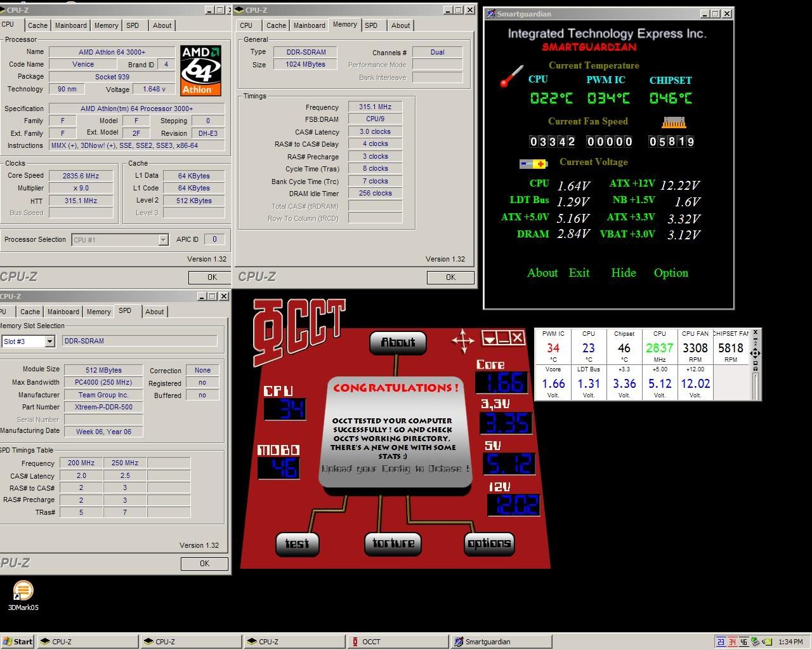The image size is (812, 650).
Task: Click the OCCT test button
Action: coord(297,544)
